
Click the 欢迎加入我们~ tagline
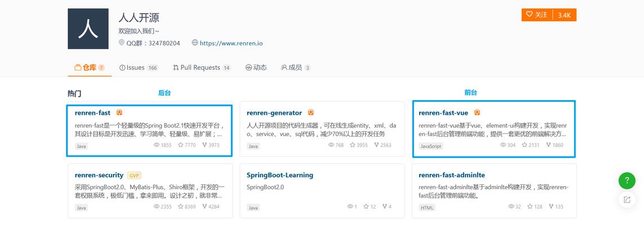click(139, 31)
